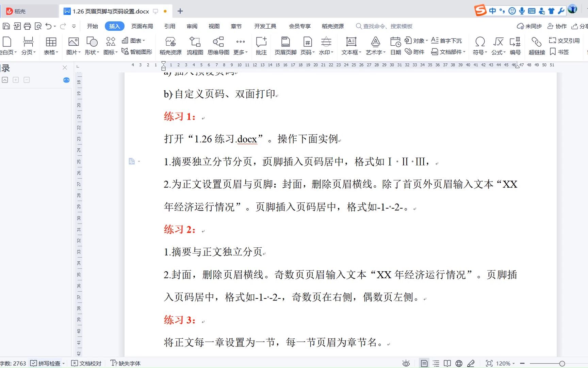Click Sogou input method logo
The image size is (588, 368).
tap(480, 10)
